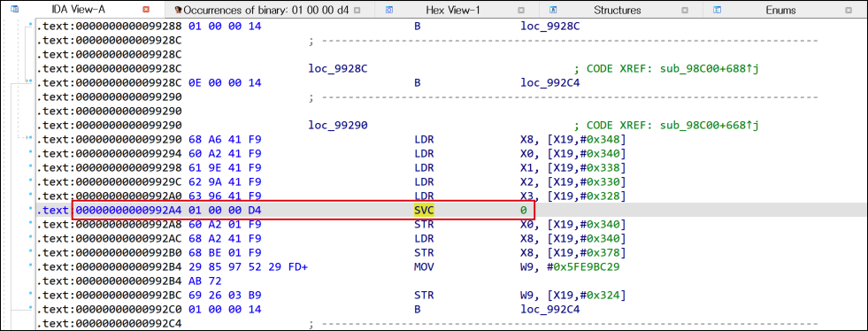Click address .text:00000000000992C4

tap(110, 324)
